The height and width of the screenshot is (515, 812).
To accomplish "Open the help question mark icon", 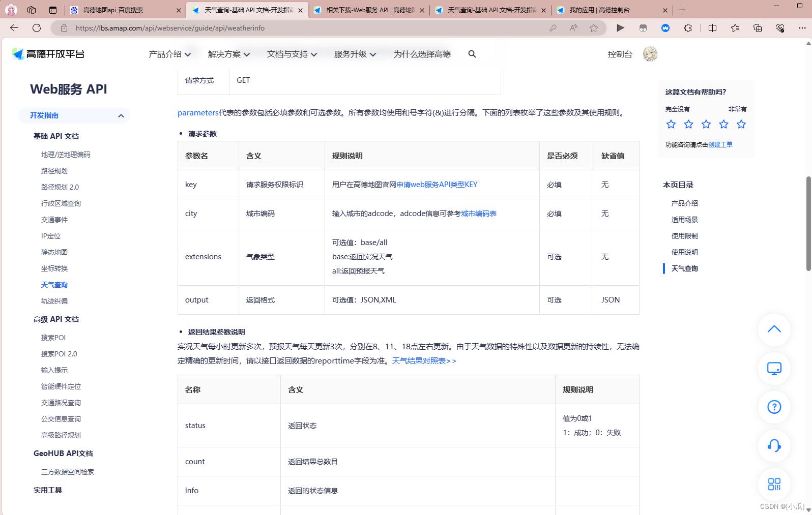I will [x=774, y=407].
